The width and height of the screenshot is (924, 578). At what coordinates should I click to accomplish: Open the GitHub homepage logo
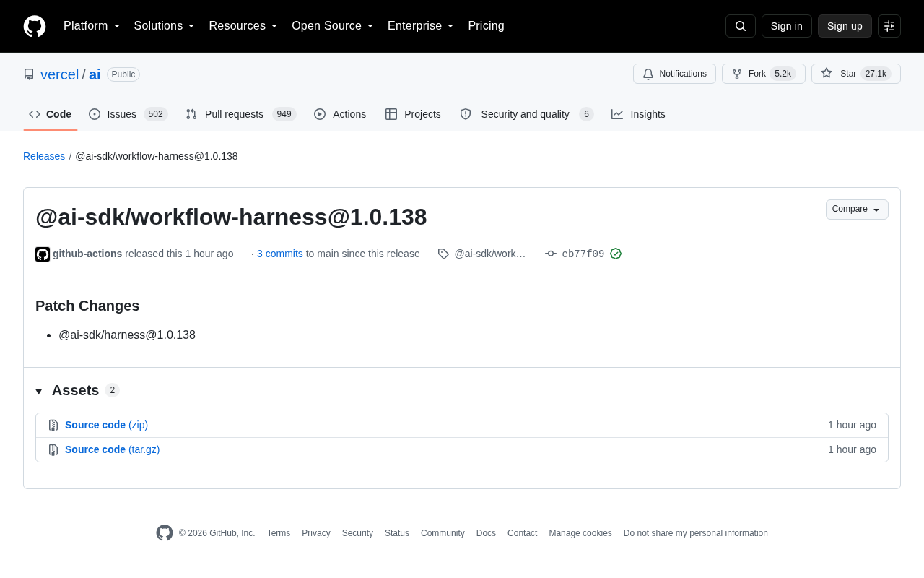click(35, 26)
